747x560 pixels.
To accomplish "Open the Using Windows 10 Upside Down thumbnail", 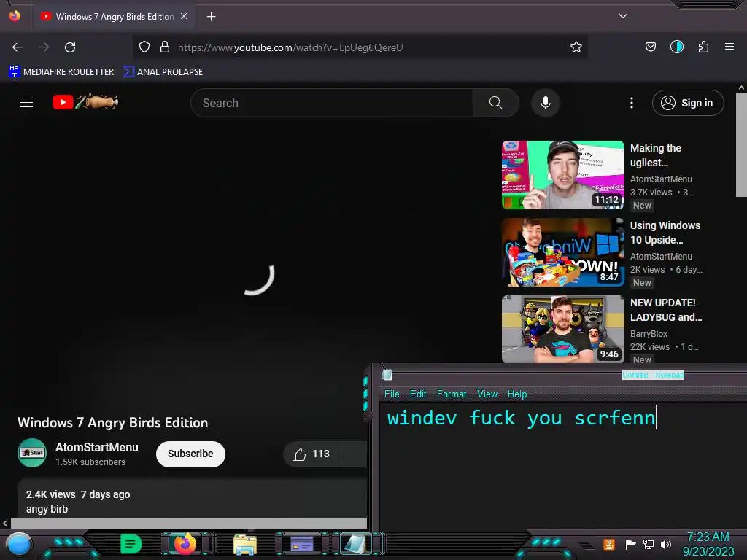I will tap(563, 252).
